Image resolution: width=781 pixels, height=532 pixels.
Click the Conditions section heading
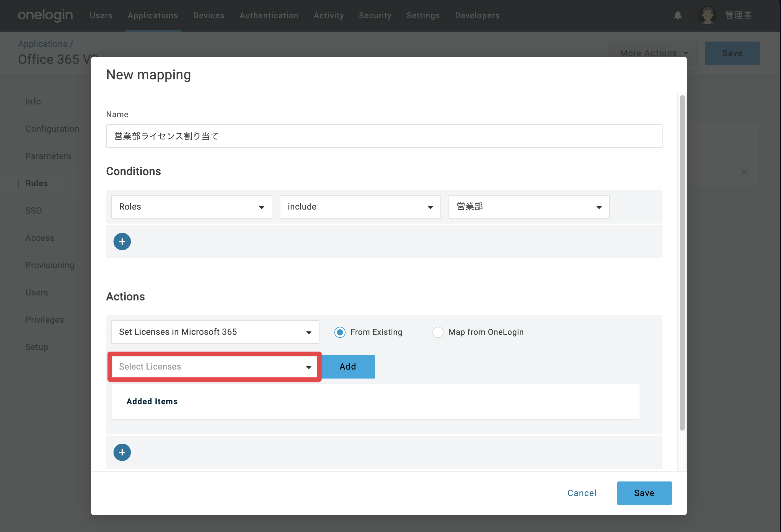[x=133, y=171]
